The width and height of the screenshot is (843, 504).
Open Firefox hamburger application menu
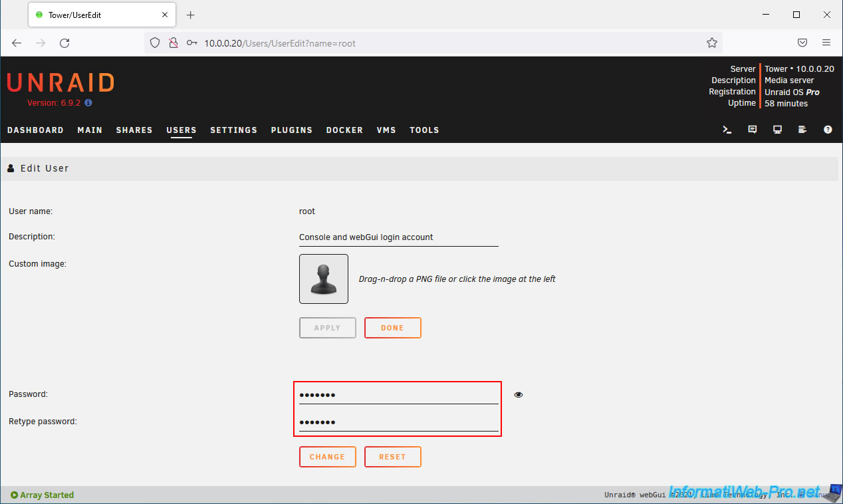(826, 43)
